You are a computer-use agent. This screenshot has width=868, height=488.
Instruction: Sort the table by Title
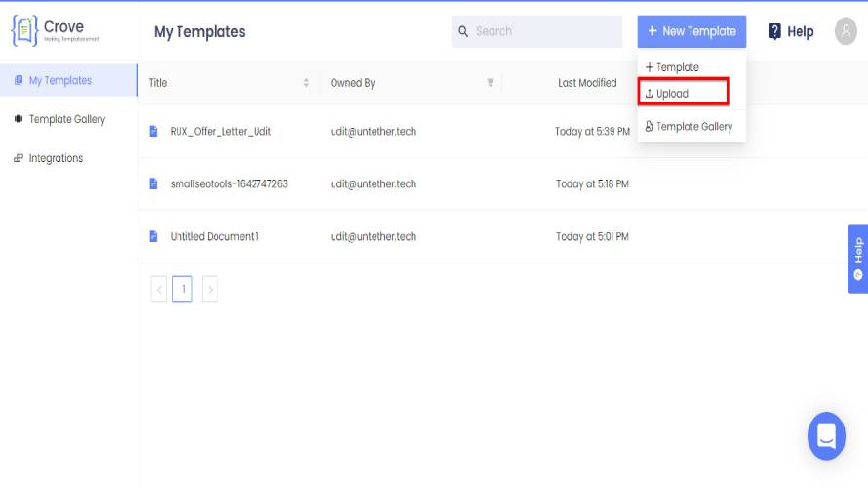tap(306, 83)
